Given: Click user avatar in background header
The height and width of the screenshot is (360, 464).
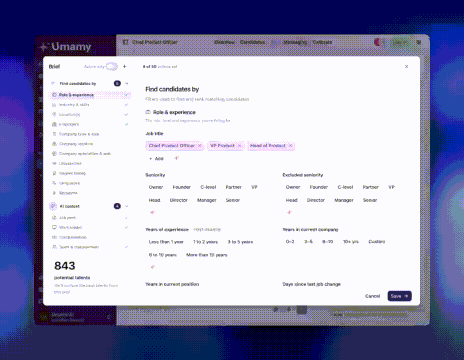Looking at the screenshot, I should 378,42.
